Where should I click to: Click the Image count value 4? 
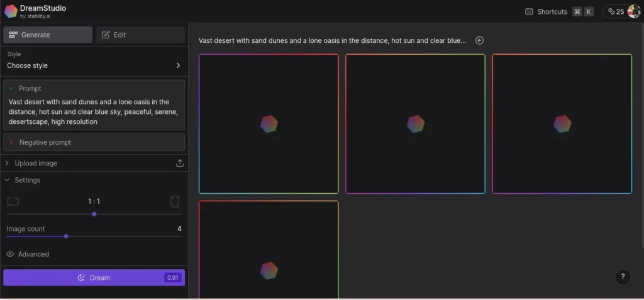179,228
